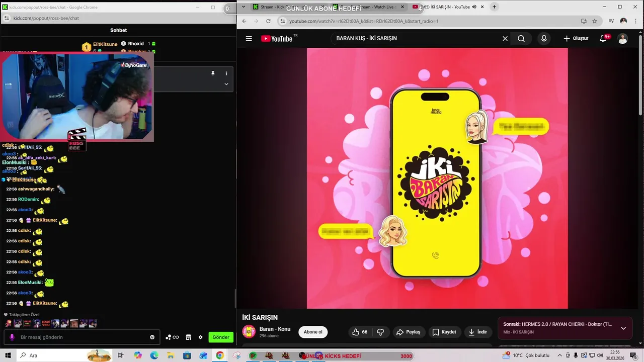The width and height of the screenshot is (644, 362).
Task: Expand the pinned message chevron
Action: tap(226, 84)
